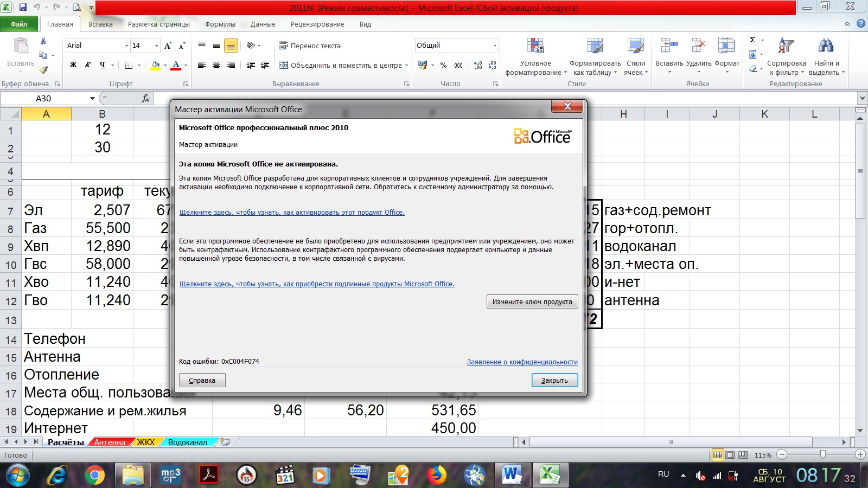
Task: Click Измените ключ продукта button
Action: pyautogui.click(x=532, y=301)
